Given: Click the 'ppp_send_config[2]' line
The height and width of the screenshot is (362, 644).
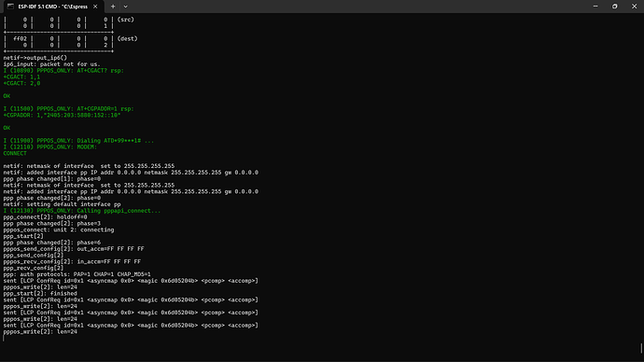Looking at the screenshot, I should pyautogui.click(x=34, y=256).
